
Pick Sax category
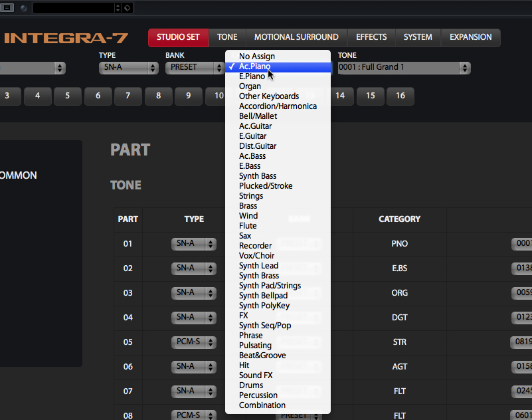pyautogui.click(x=278, y=236)
